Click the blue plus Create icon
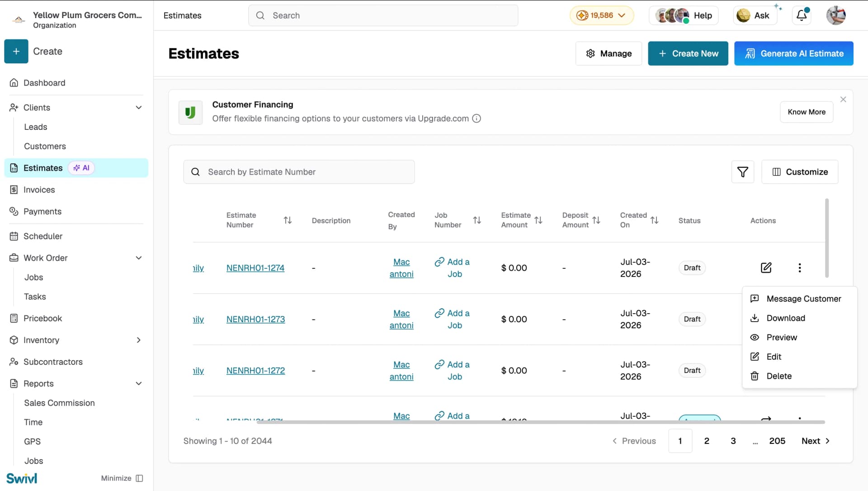Screen dimensions: 868x491 pos(16,51)
